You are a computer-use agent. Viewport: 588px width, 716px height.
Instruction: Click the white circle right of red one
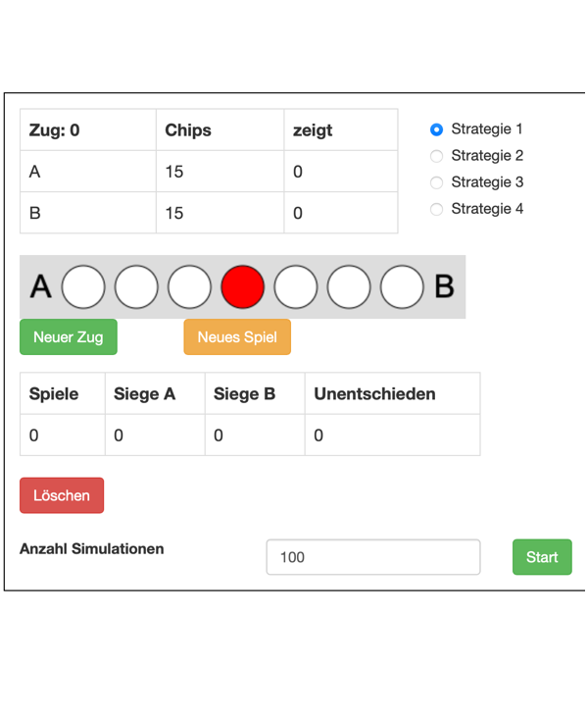[x=296, y=287]
